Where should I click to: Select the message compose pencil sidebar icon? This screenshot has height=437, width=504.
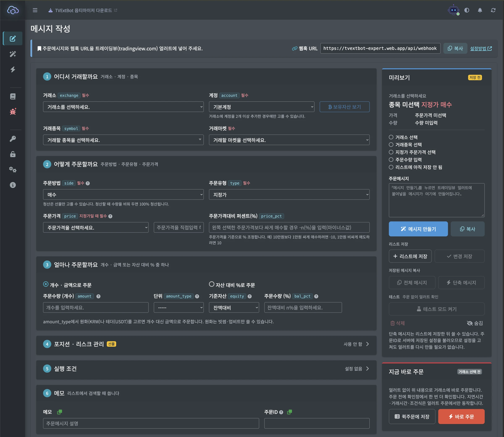coord(13,39)
